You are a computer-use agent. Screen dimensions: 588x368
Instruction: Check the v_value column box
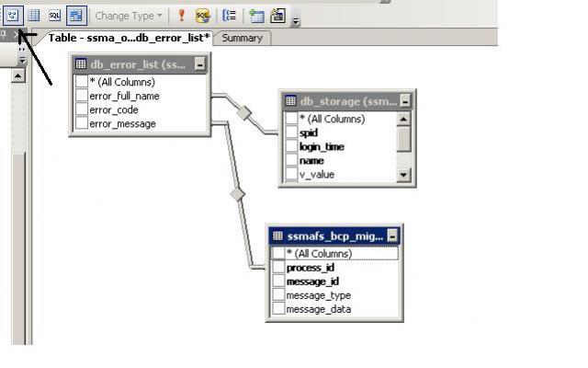click(291, 174)
